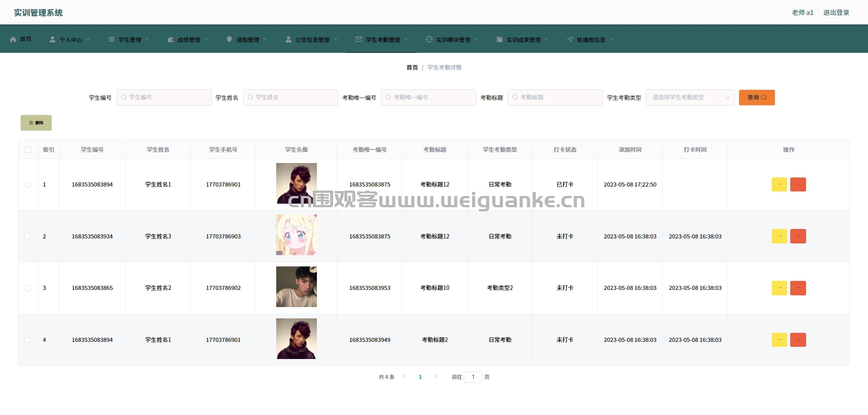Click red action icon in 考勤标题2 row

(798, 340)
